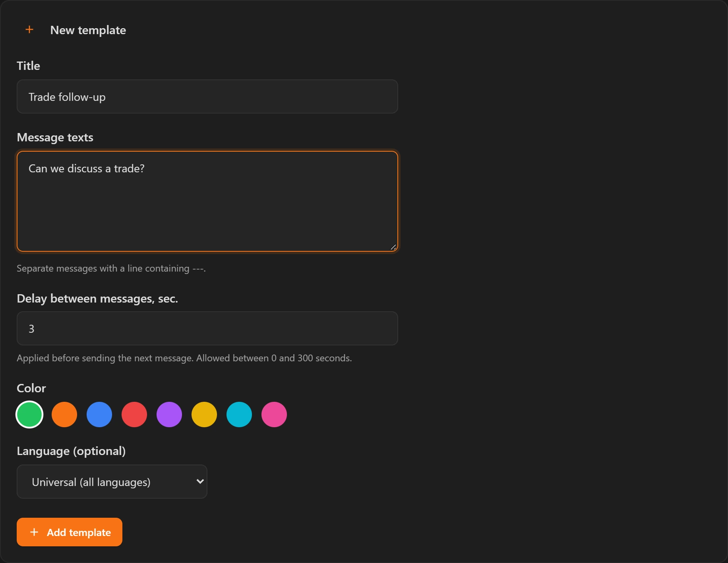Screen dimensions: 728x563
Task: Click the 'Allowed between 0 and 300 seconds' note
Action: point(274,358)
